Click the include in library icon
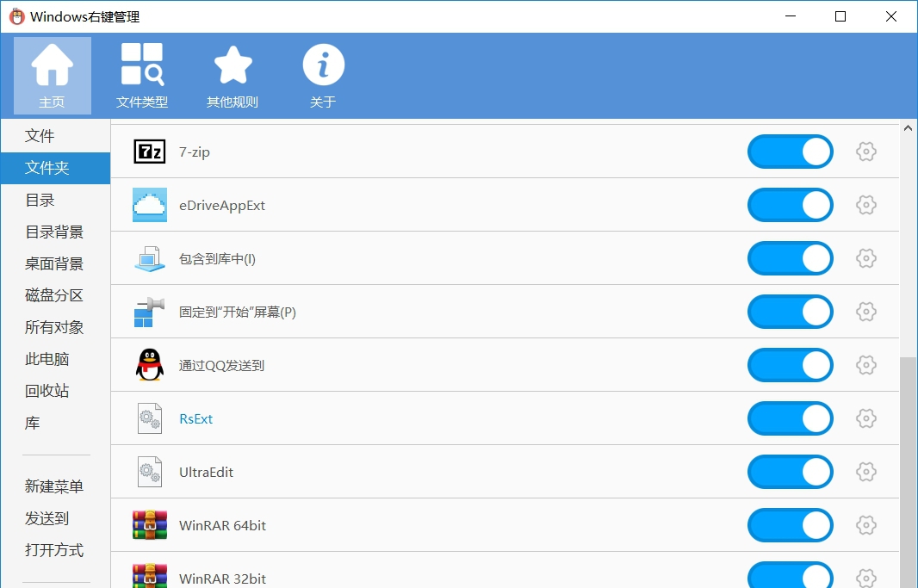The image size is (918, 588). click(x=150, y=258)
